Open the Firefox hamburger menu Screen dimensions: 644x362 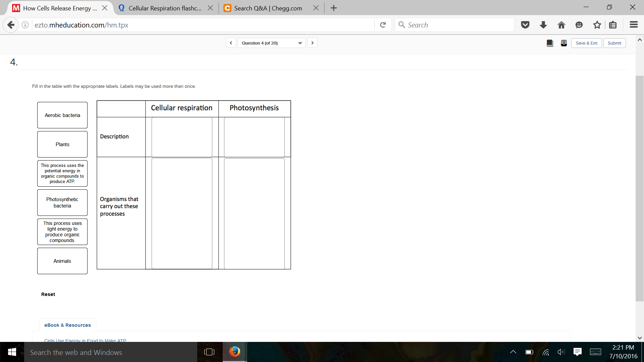coord(634,24)
